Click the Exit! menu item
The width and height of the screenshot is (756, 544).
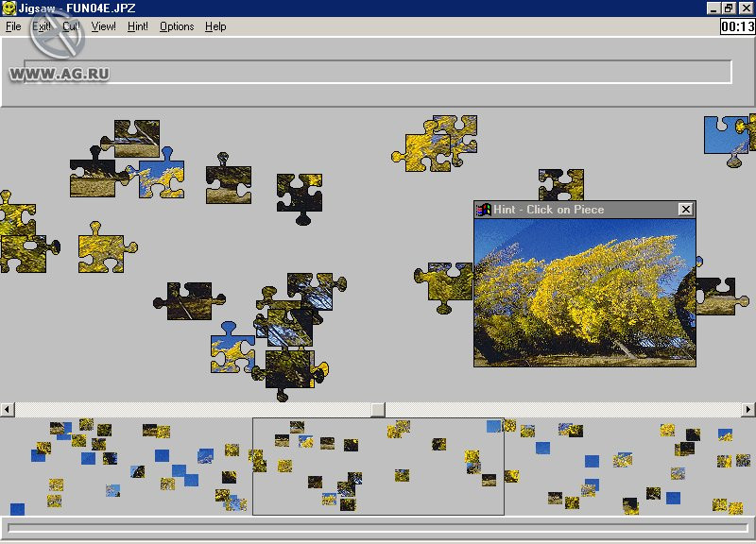(x=42, y=26)
